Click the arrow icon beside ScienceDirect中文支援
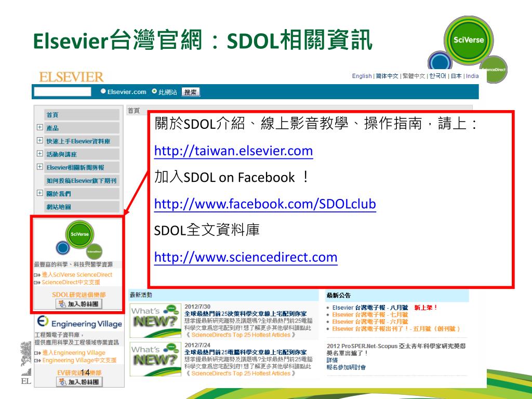Image resolution: width=532 pixels, height=399 pixels. point(37,282)
